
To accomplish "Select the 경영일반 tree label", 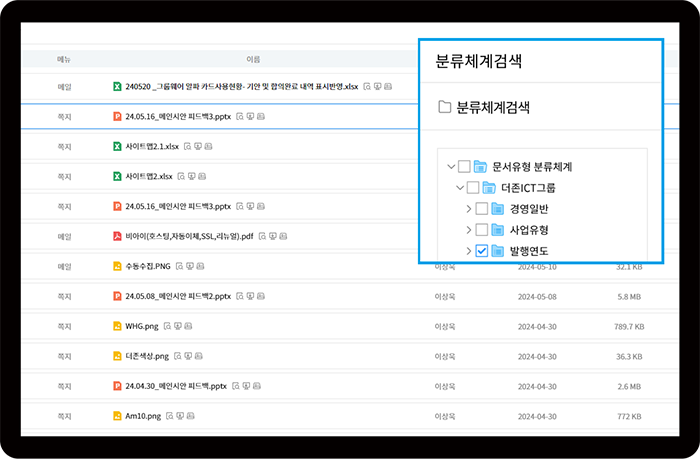I will (x=529, y=209).
